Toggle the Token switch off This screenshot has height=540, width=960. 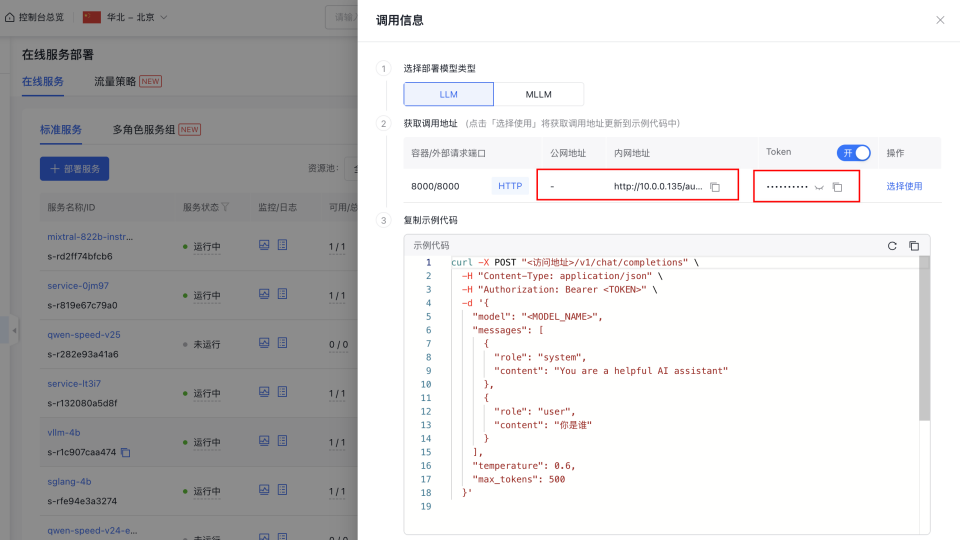coord(853,152)
